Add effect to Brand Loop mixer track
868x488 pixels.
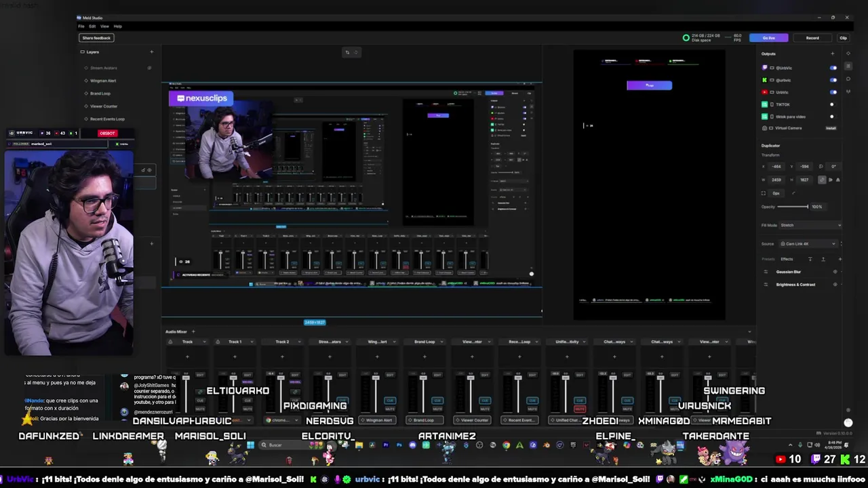tap(425, 357)
